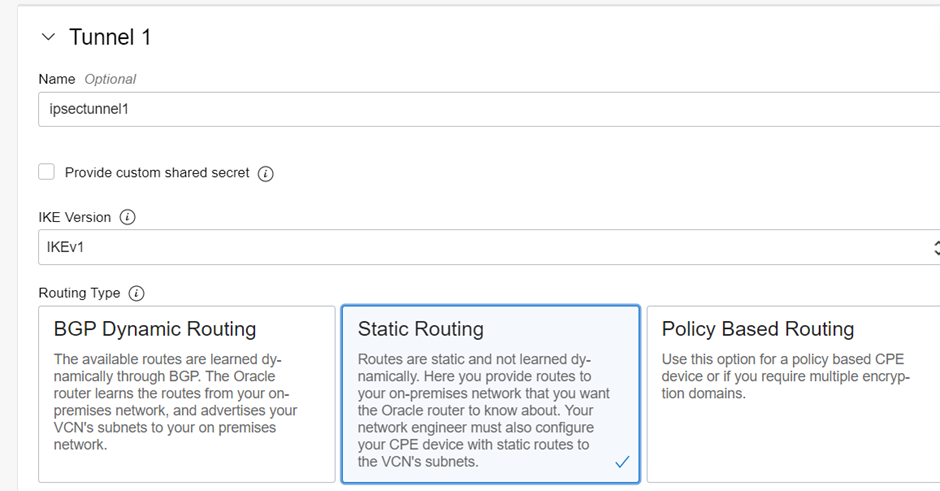Select the Static Routing option card
This screenshot has height=491, width=940.
(x=490, y=394)
